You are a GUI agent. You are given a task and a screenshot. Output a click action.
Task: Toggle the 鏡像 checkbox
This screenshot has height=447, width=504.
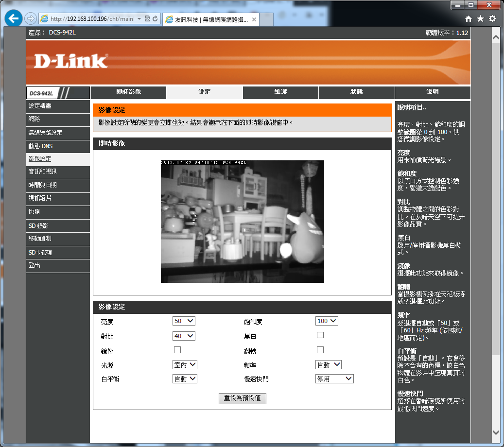(x=177, y=350)
